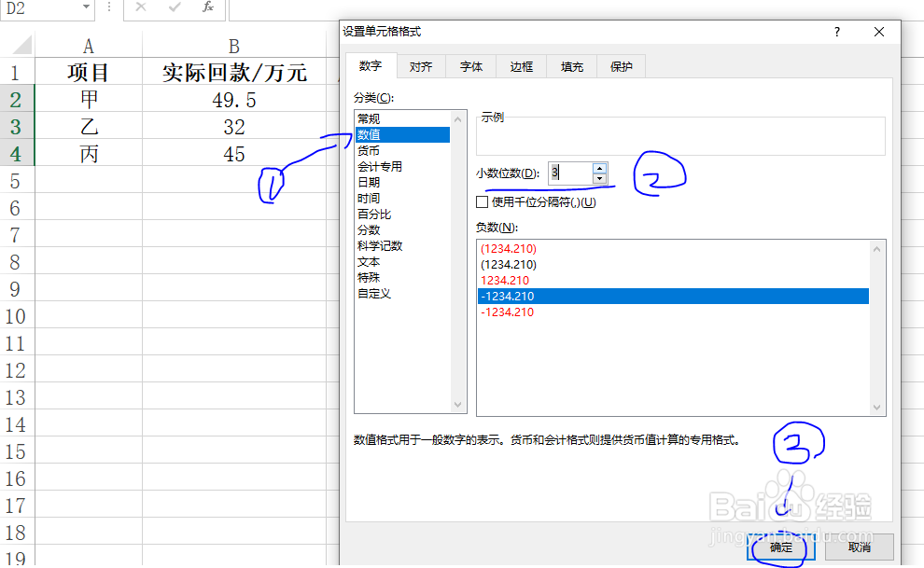Select red 1234.210 negative format
This screenshot has height=568, width=924.
point(673,281)
